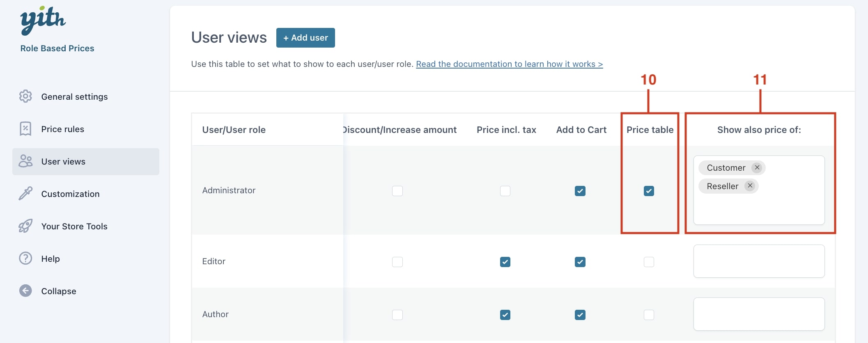Click the General settings gear icon
Viewport: 868px width, 343px height.
pyautogui.click(x=25, y=96)
